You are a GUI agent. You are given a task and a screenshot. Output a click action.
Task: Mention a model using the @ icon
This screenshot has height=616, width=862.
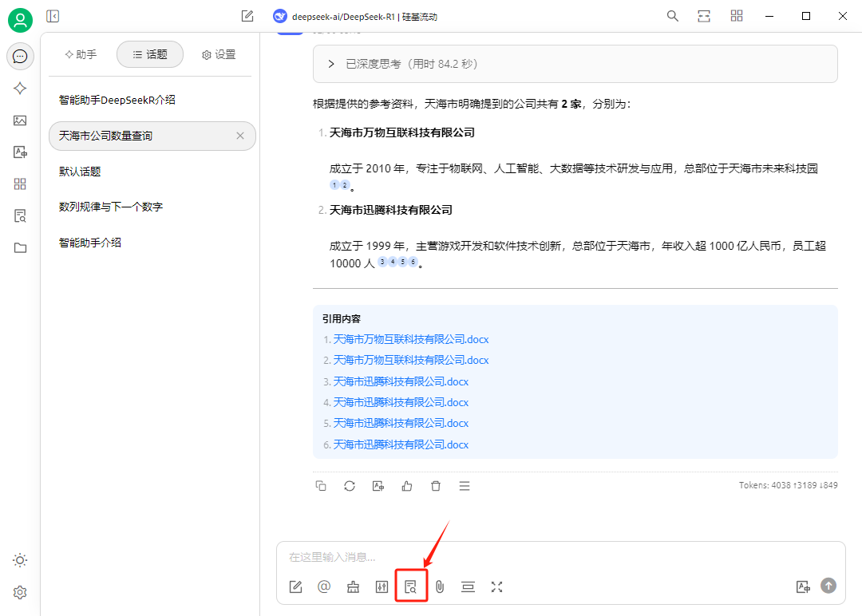324,586
